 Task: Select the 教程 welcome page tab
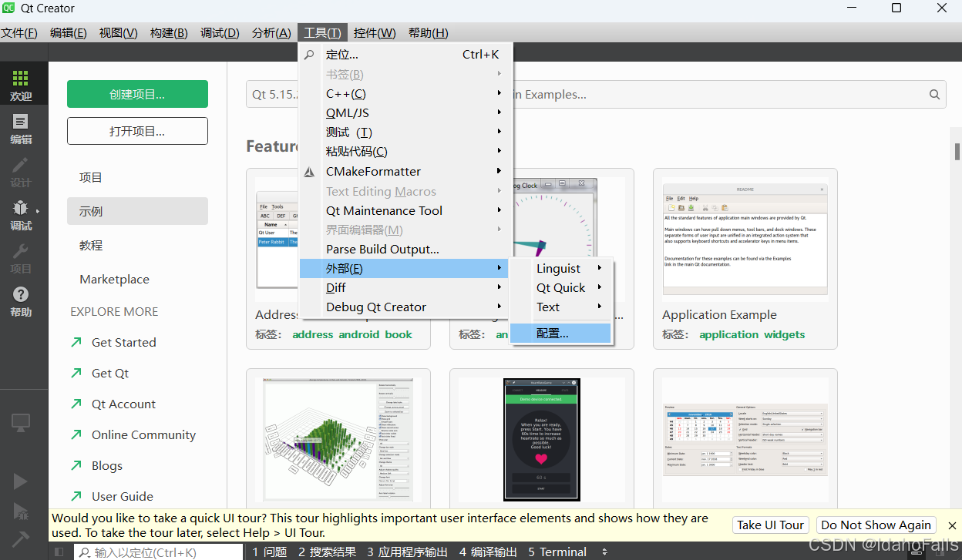(137, 245)
